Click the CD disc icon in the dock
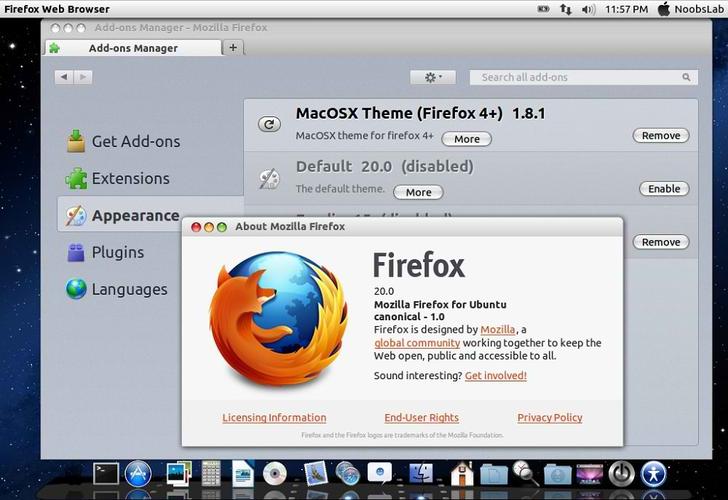This screenshot has height=500, width=728. (275, 474)
